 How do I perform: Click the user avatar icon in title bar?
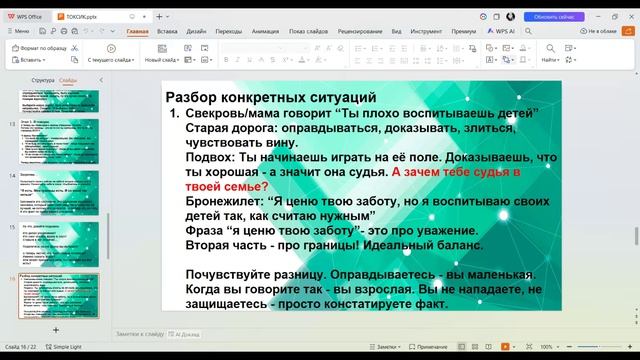pyautogui.click(x=510, y=17)
